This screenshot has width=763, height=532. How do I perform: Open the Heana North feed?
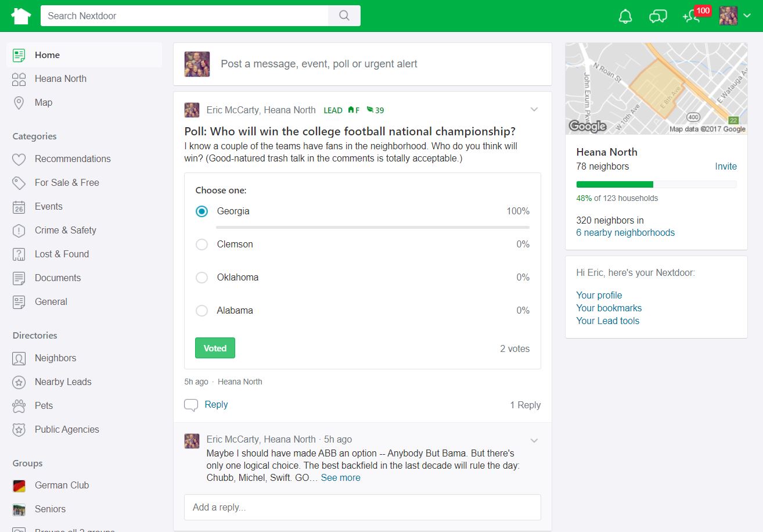pyautogui.click(x=61, y=78)
